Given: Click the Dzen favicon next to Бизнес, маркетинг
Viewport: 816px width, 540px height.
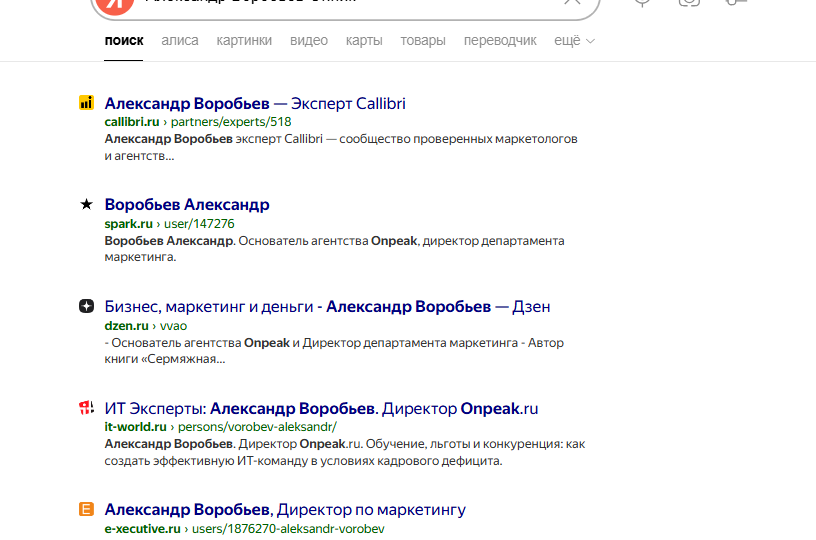Looking at the screenshot, I should point(86,306).
